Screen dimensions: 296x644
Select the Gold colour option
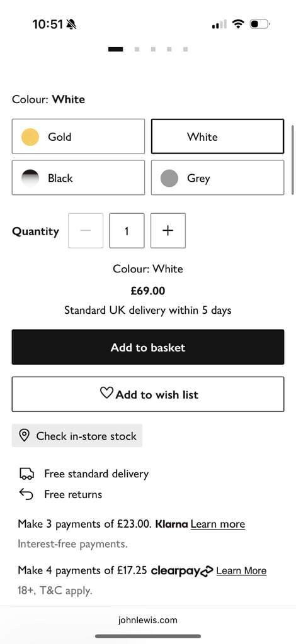tap(78, 136)
